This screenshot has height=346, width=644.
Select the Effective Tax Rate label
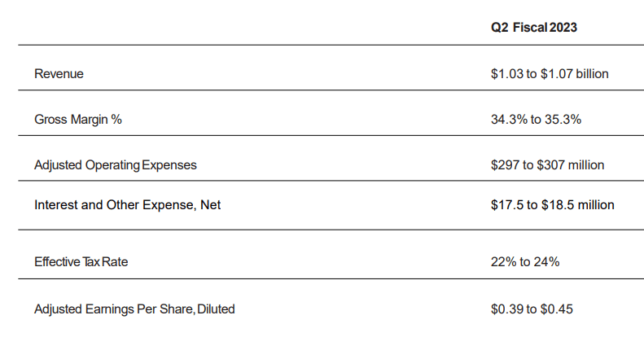pyautogui.click(x=81, y=261)
